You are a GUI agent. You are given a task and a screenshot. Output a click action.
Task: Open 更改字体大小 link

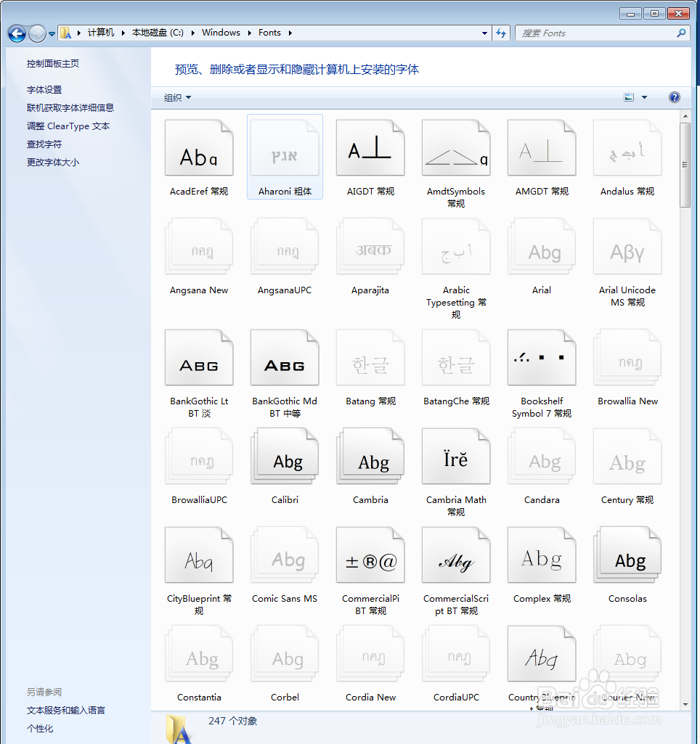coord(53,163)
